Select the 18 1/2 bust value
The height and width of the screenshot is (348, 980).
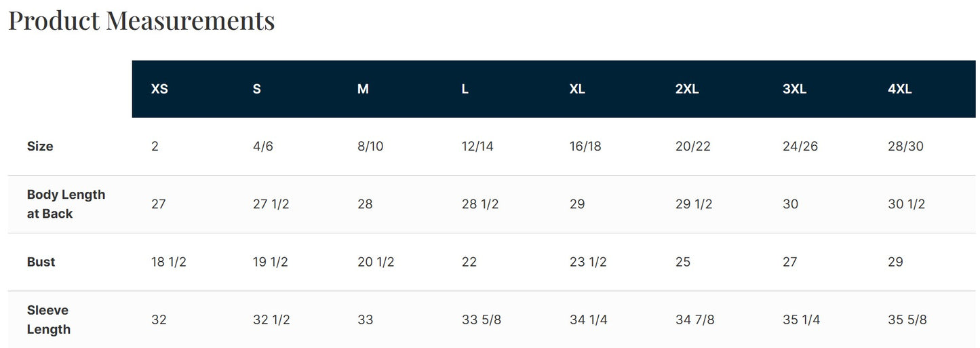click(x=169, y=262)
